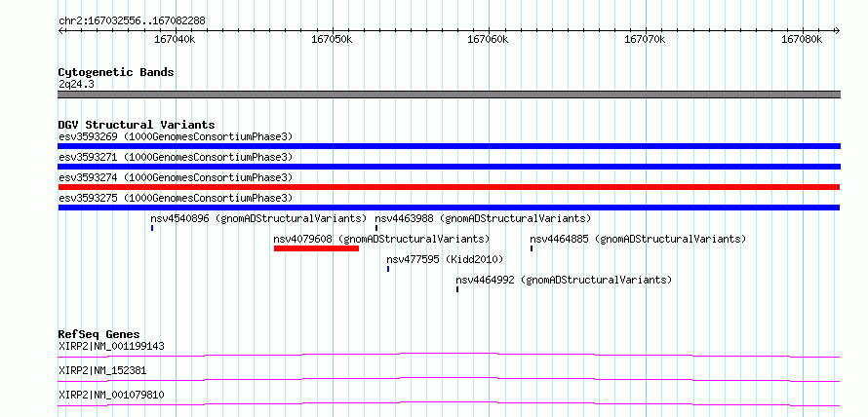Open the esv3593271 (1000GenomesConsortiumPhase3) label
This screenshot has height=417, width=868.
(176, 157)
